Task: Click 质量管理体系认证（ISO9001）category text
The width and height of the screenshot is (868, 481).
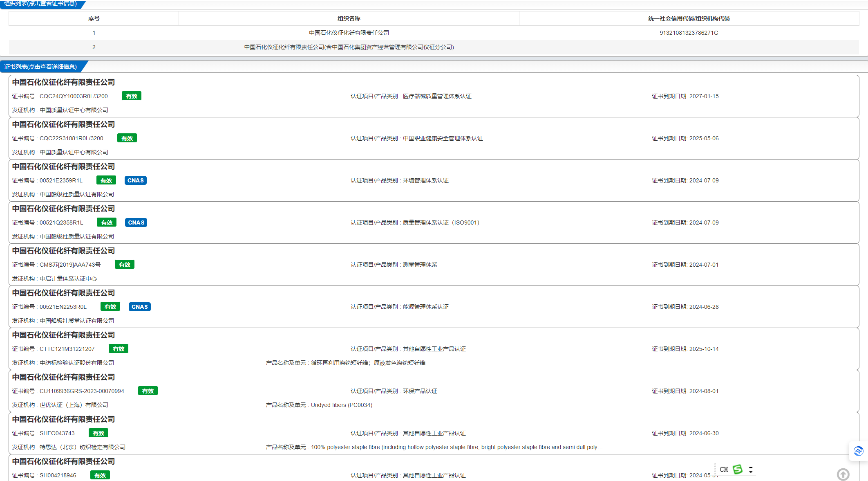Action: (x=441, y=223)
